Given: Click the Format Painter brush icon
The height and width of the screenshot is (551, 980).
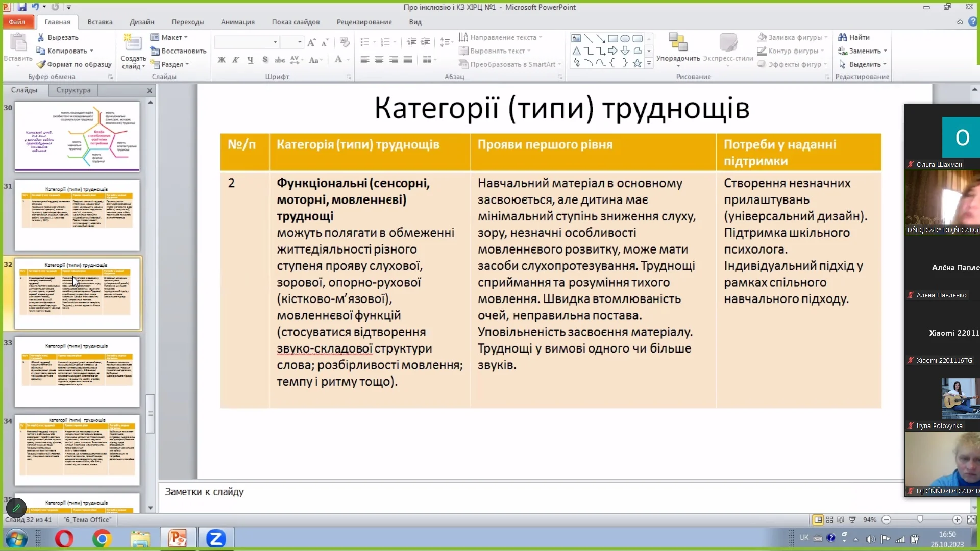Looking at the screenshot, I should click(41, 64).
